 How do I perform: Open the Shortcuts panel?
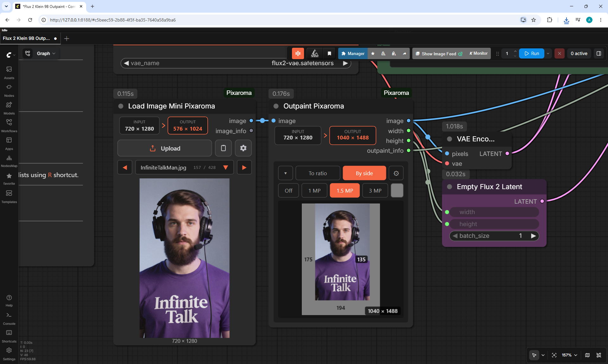point(9,336)
